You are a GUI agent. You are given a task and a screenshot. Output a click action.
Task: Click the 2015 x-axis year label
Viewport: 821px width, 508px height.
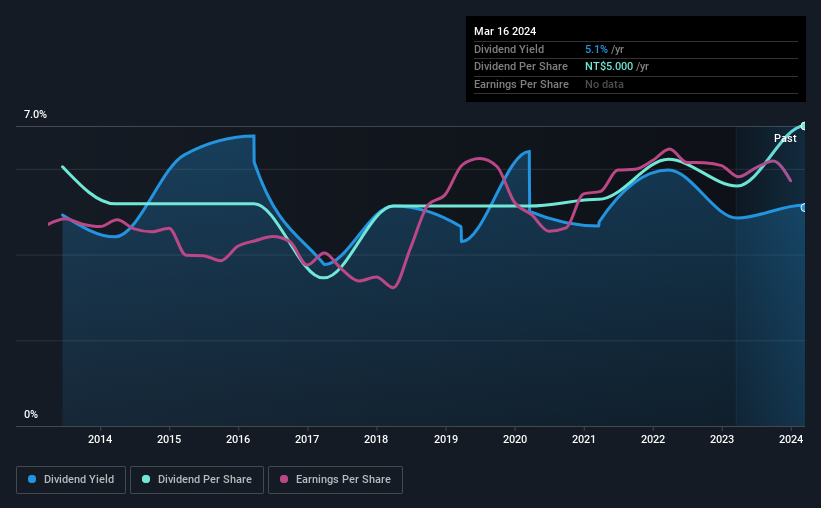point(169,439)
